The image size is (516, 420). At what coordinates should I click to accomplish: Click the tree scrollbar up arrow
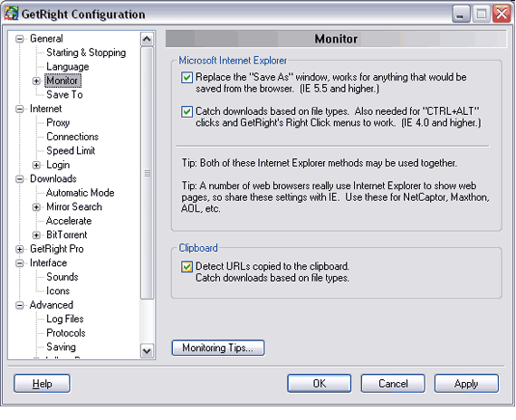147,39
